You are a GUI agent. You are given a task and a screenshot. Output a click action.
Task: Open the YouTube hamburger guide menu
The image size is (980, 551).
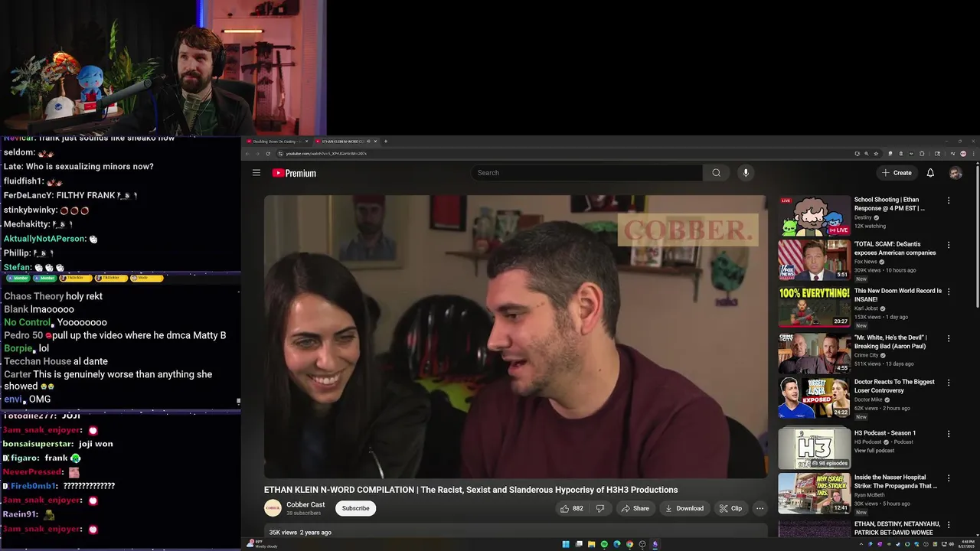tap(256, 173)
